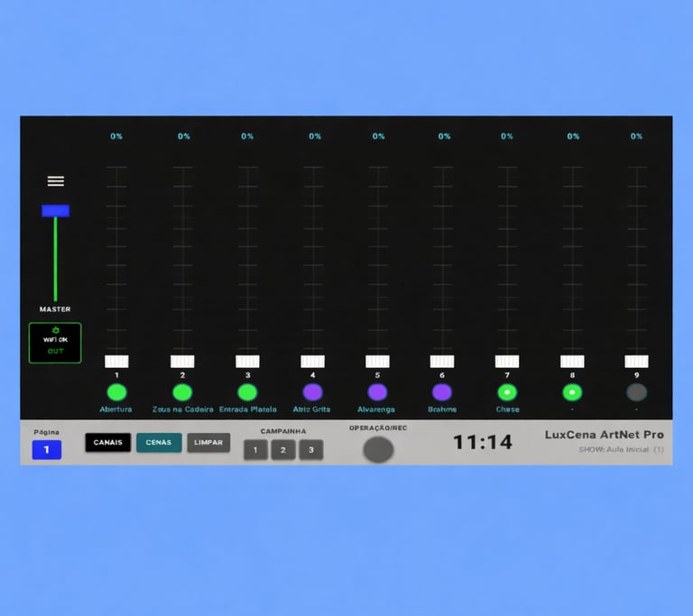Ring Campainha button 3
693x616 pixels.
(311, 450)
